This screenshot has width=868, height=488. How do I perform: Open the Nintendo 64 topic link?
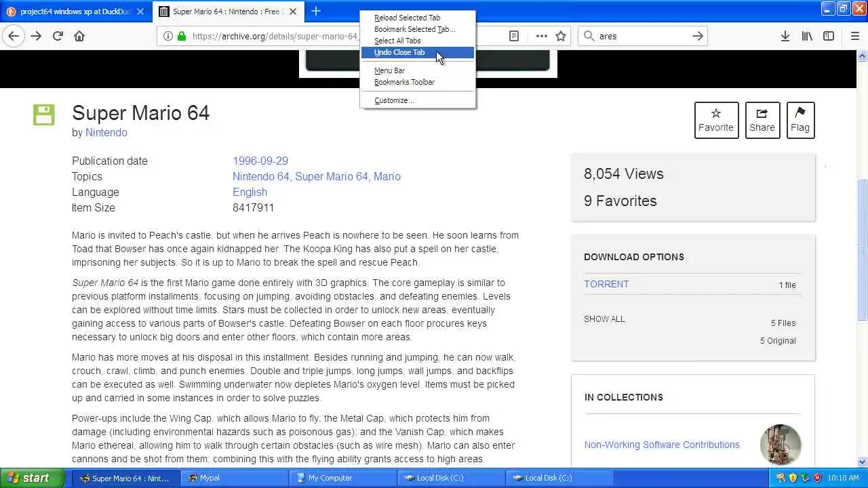261,176
